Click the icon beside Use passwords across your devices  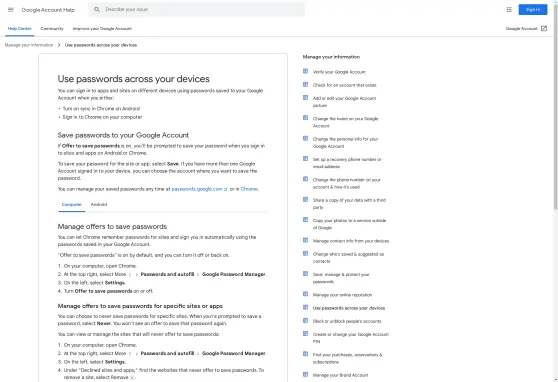(x=305, y=307)
